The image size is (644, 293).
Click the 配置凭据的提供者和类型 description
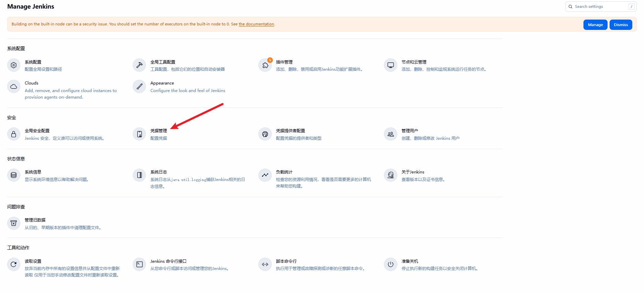(x=299, y=138)
